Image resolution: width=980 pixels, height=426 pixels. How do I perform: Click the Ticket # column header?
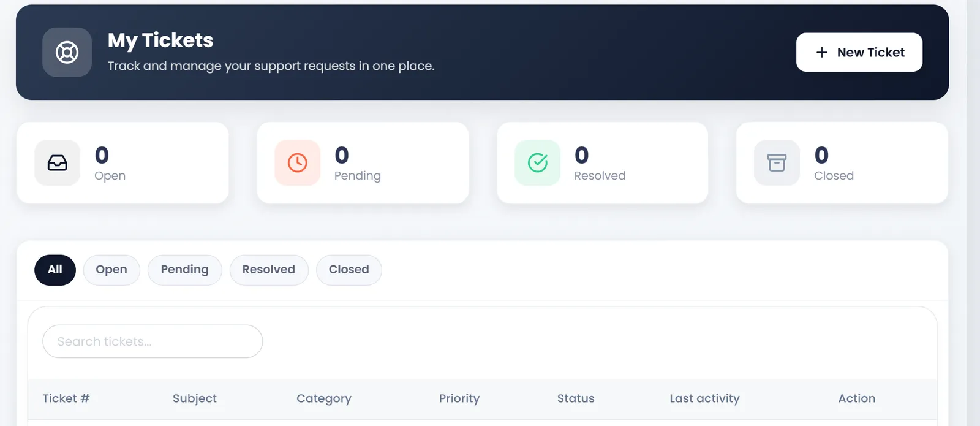pyautogui.click(x=66, y=398)
